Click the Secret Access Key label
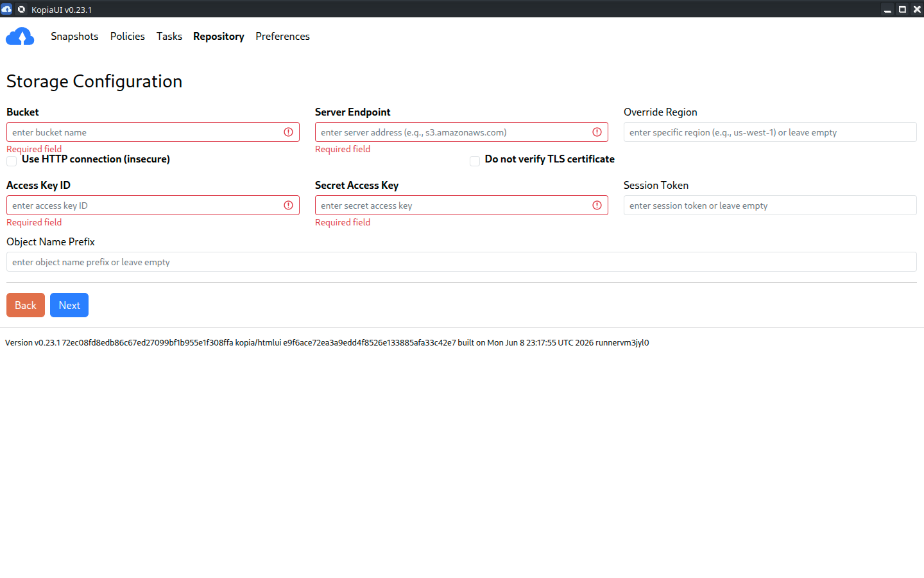 pyautogui.click(x=357, y=185)
